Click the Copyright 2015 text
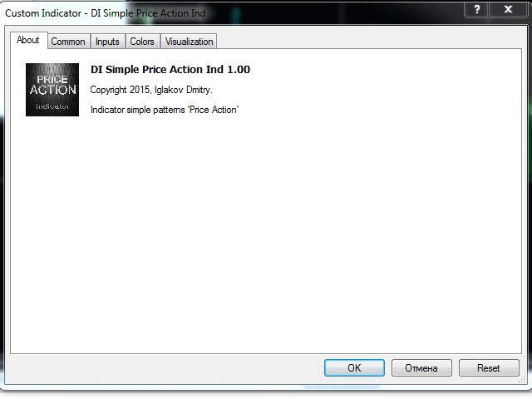The width and height of the screenshot is (532, 399). [x=121, y=90]
